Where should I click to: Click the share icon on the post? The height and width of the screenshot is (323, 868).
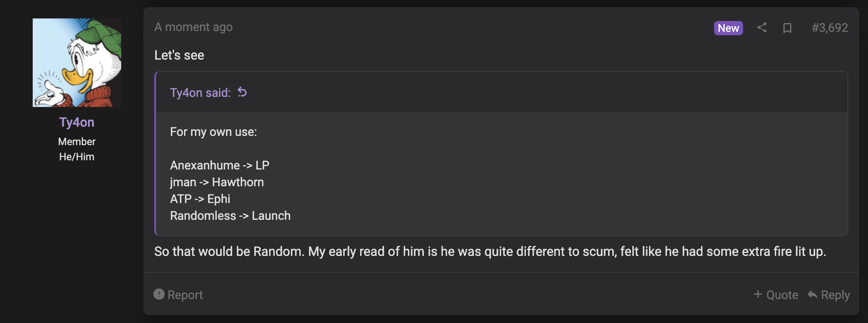(762, 28)
